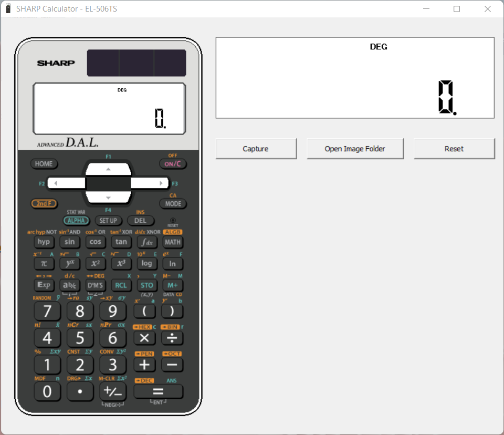Viewport: 504px width, 435px height.
Task: Click the close parenthesis key
Action: coord(172,311)
